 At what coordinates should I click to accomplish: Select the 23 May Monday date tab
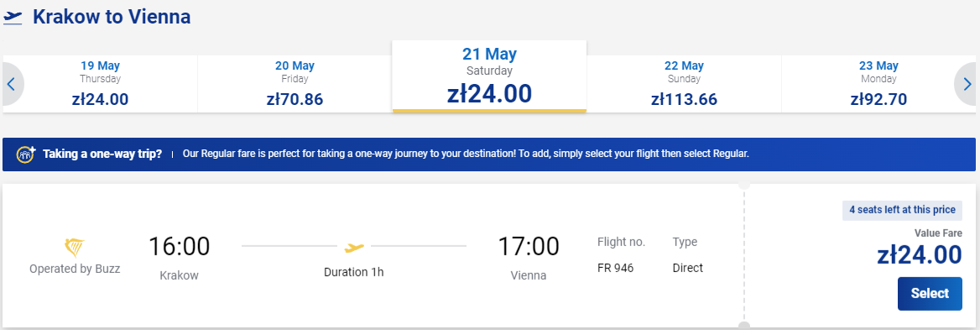pos(878,84)
